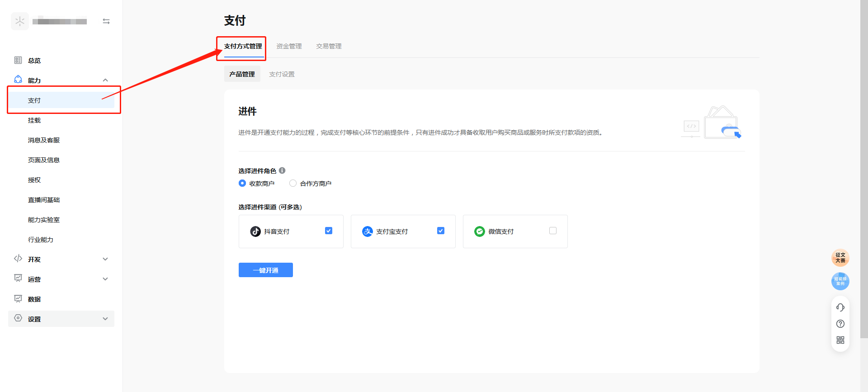Screen dimensions: 868x392
Task: Expand the 开发 menu chevron
Action: 105,259
